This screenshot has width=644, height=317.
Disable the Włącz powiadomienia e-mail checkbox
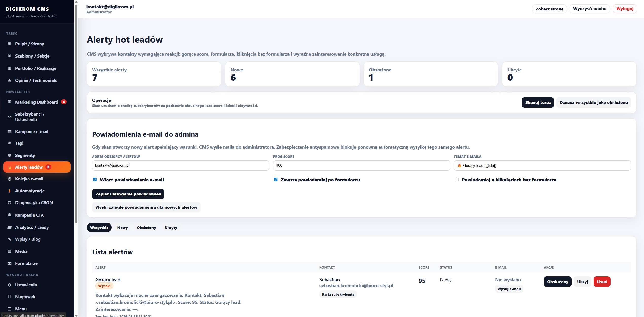coord(95,180)
